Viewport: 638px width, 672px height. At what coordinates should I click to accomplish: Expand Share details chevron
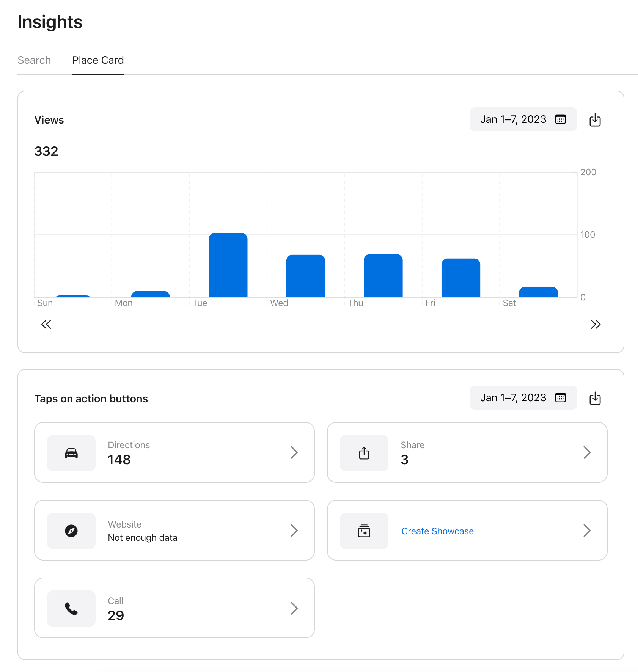(587, 452)
